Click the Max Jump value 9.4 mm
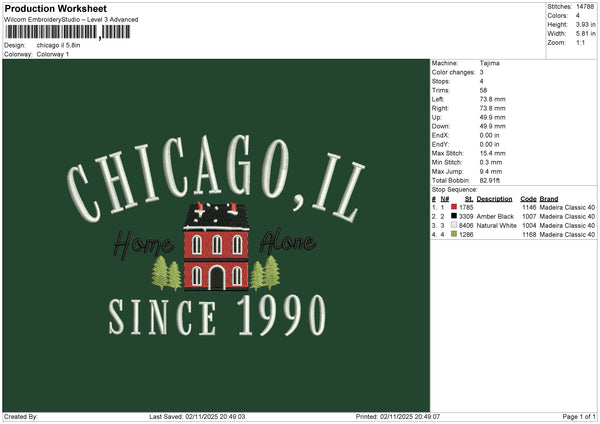 [491, 171]
